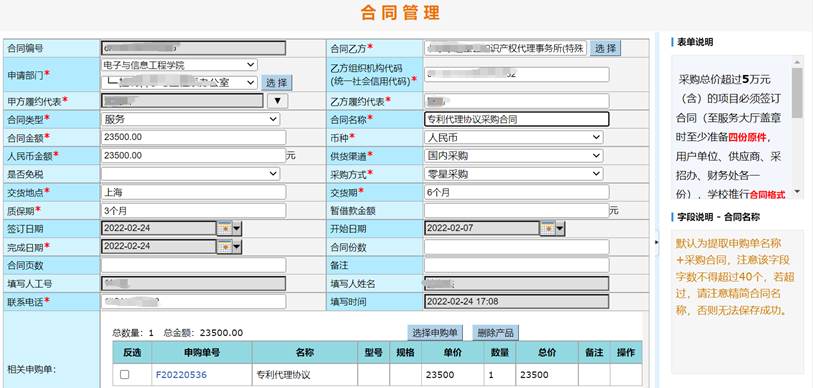Click black arrow beside 签订日期 calendar
Screen dimensions: 813x388
pos(237,228)
